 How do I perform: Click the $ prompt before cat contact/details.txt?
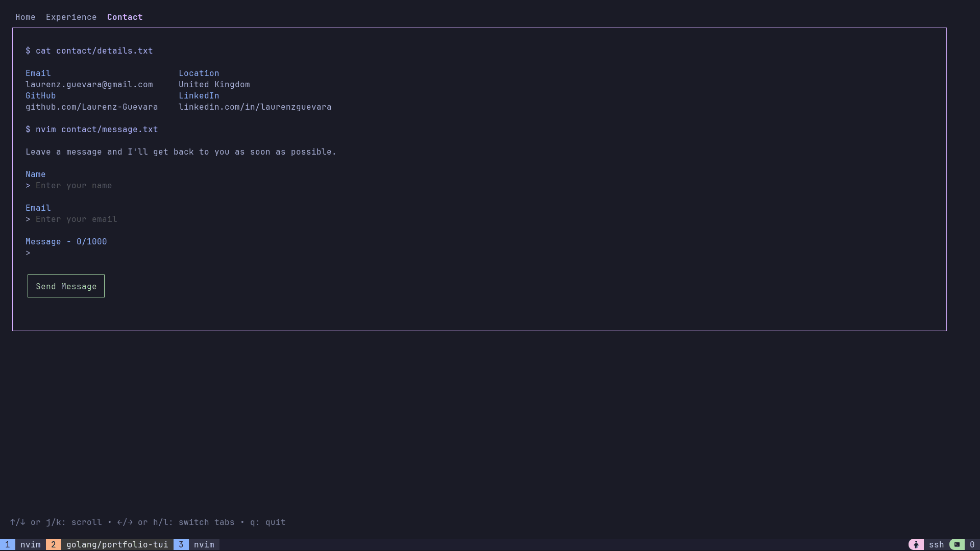tap(28, 51)
